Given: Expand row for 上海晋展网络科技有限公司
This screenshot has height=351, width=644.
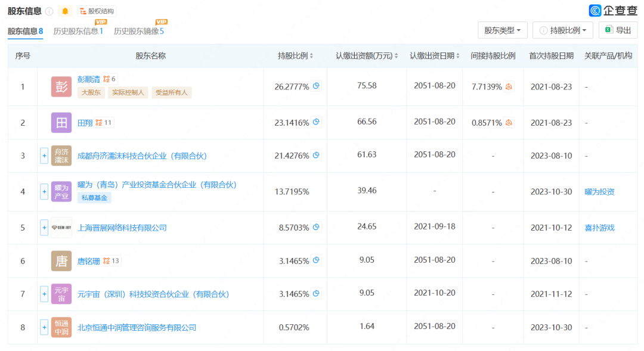Looking at the screenshot, I should [x=44, y=228].
